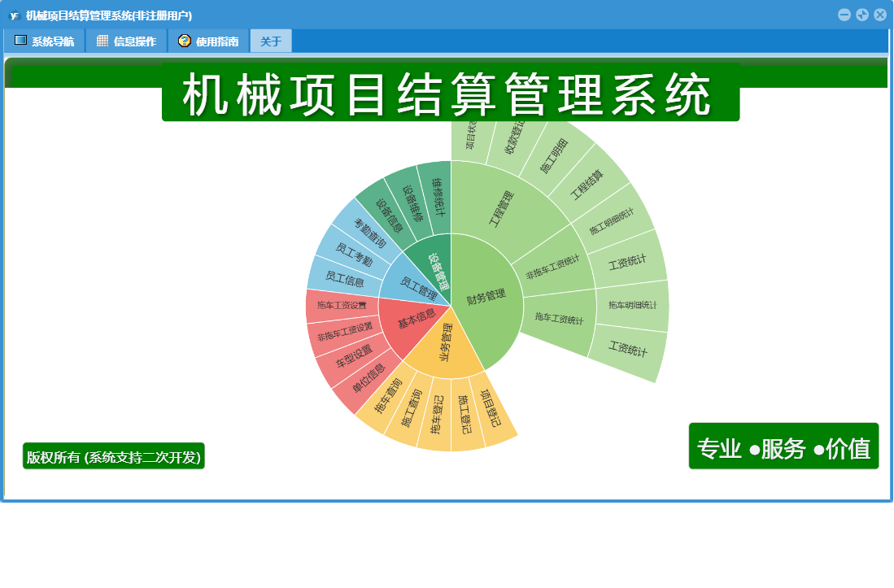Select the 员工考勤 segment
894x588 pixels.
click(354, 255)
